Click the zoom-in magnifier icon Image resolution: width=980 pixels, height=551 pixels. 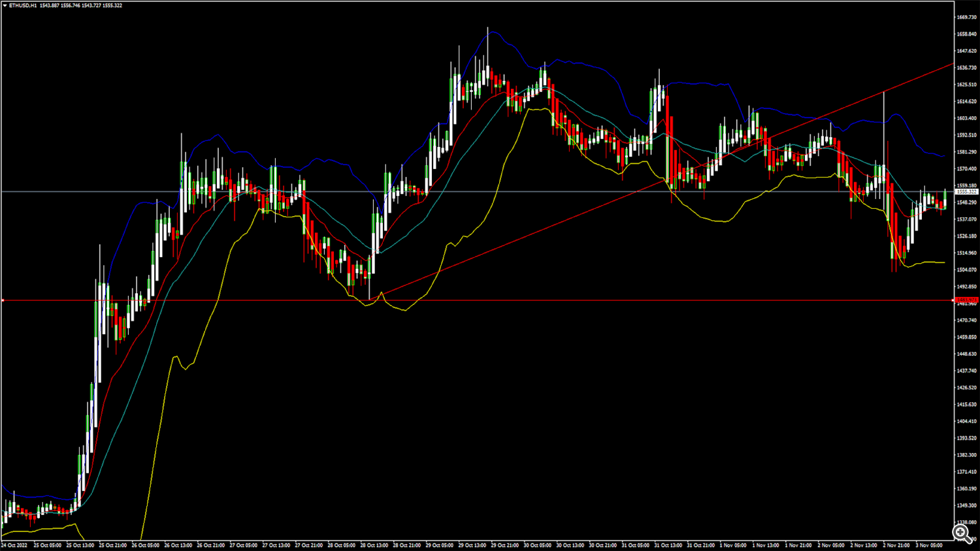(x=961, y=533)
